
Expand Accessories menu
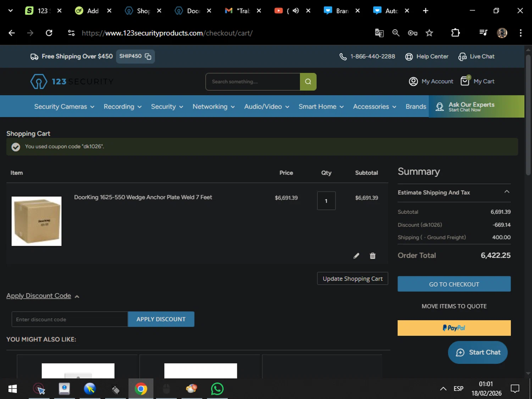375,106
